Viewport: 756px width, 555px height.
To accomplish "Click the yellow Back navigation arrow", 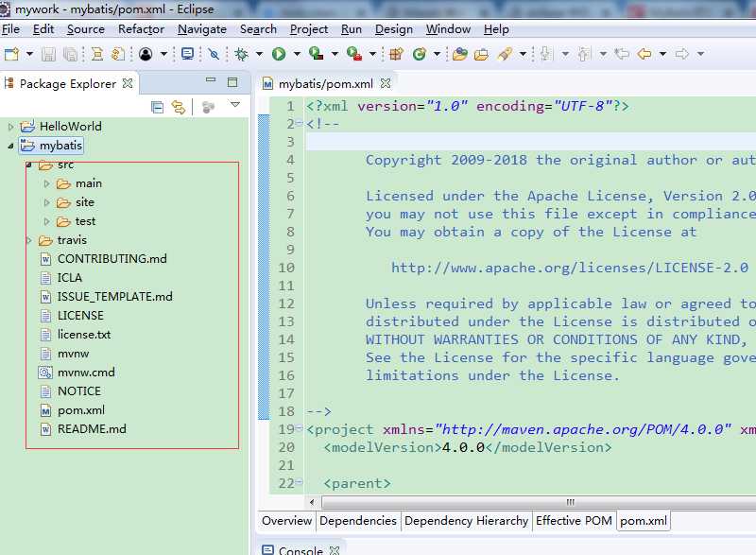I will pos(644,54).
